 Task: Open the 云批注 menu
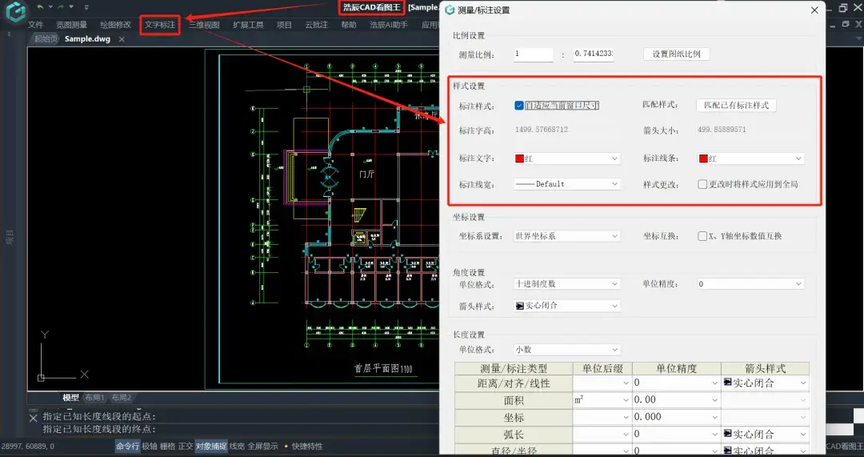point(316,25)
